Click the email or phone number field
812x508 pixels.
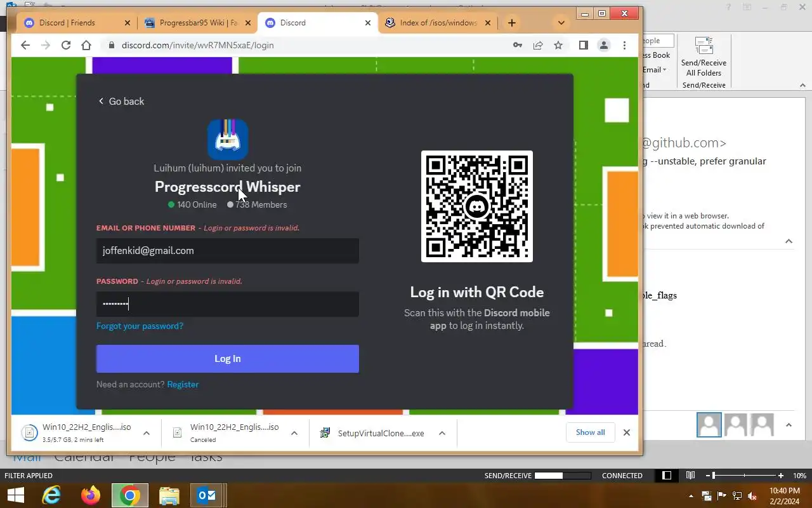pos(228,250)
